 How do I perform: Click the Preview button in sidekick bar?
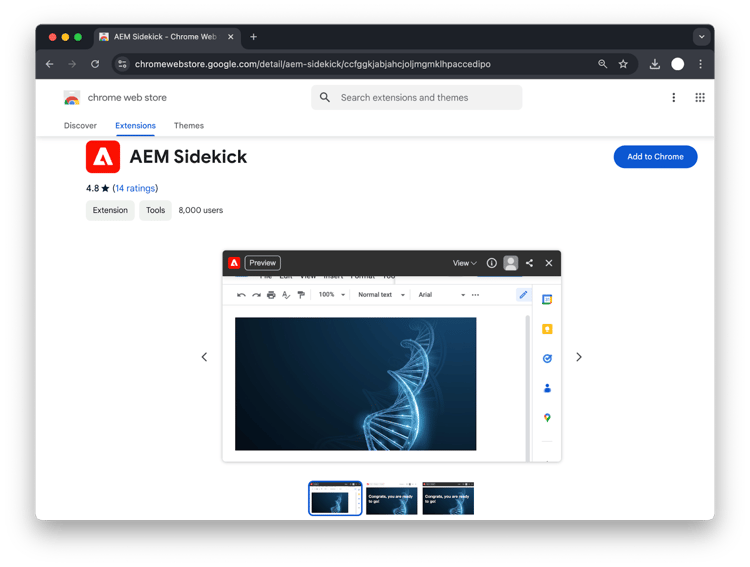coord(263,263)
